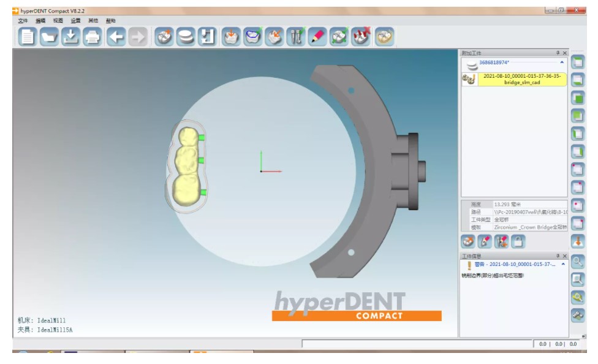
Task: Collapse the 3686818974* blank group
Action: [x=562, y=62]
